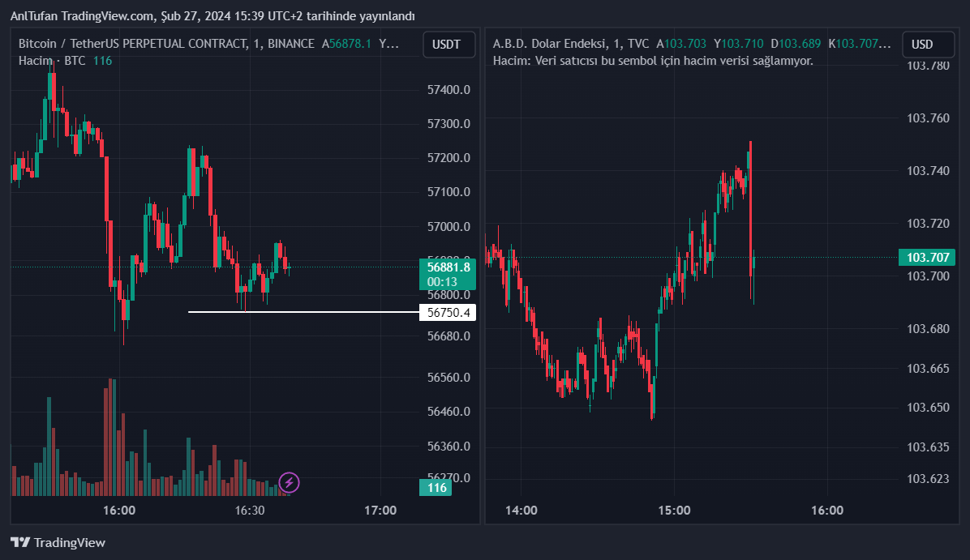This screenshot has width=970, height=560.
Task: Click the Bitcoin / TetherUS PERPETUAL CONTRACT title
Action: [x=165, y=44]
